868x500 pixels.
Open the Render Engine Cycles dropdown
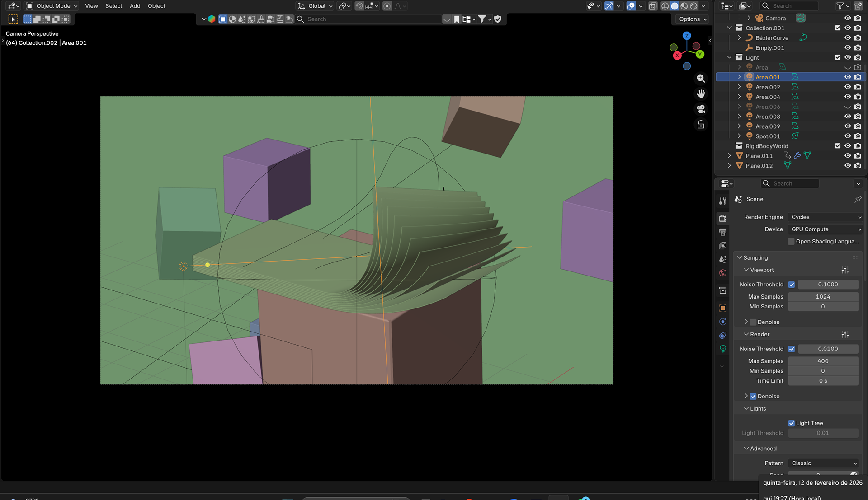[826, 217]
